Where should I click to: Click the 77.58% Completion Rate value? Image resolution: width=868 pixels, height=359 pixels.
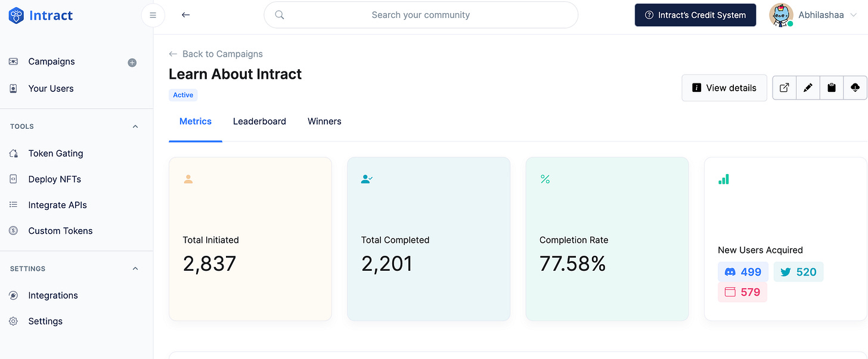573,264
